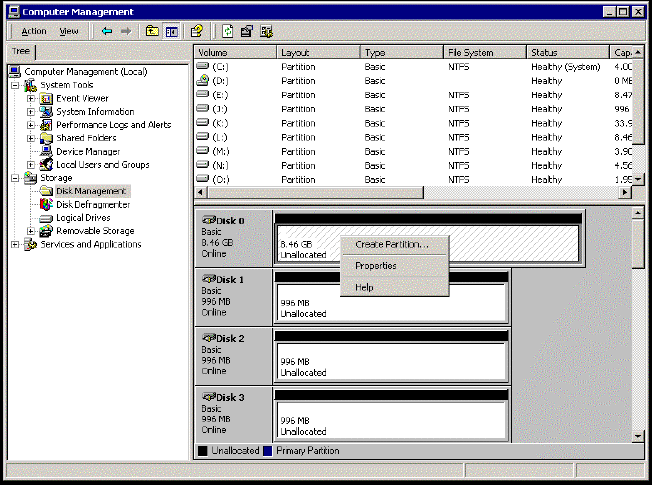This screenshot has width=652, height=485.
Task: Open the Action menu
Action: tap(34, 31)
